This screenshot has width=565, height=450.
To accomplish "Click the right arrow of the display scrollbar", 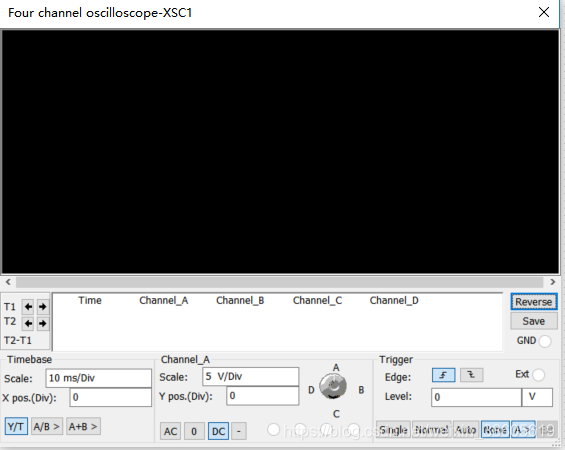I will (x=553, y=282).
